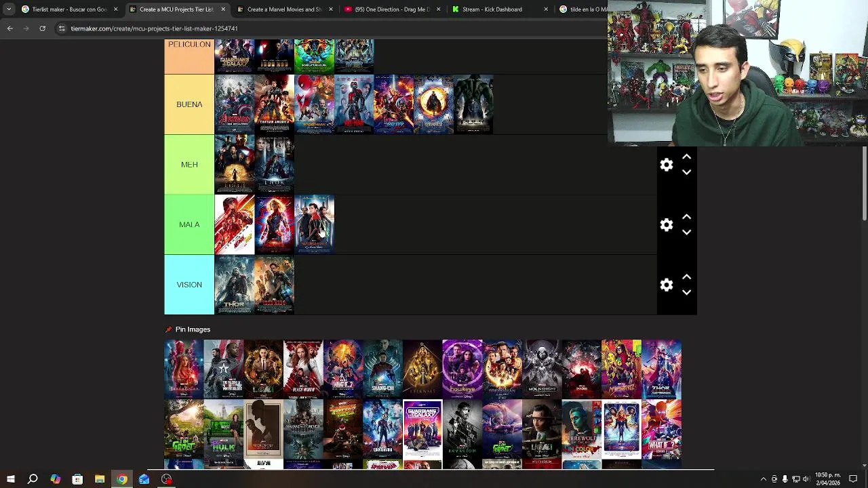
Task: Close the One Direction YouTube tab
Action: [438, 9]
